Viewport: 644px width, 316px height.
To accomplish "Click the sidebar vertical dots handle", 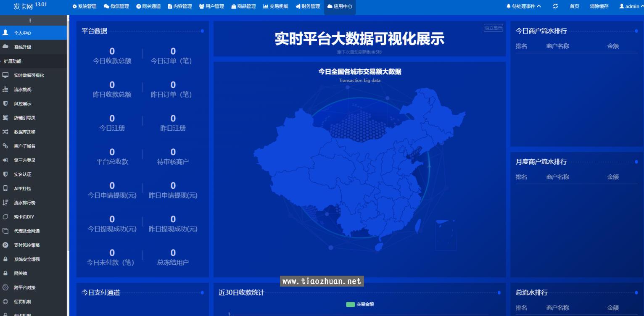I will (x=30, y=21).
